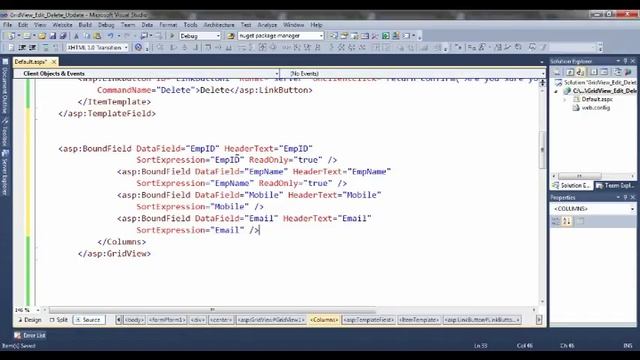The height and width of the screenshot is (360, 640).
Task: Open the Build menu
Action: (85, 25)
